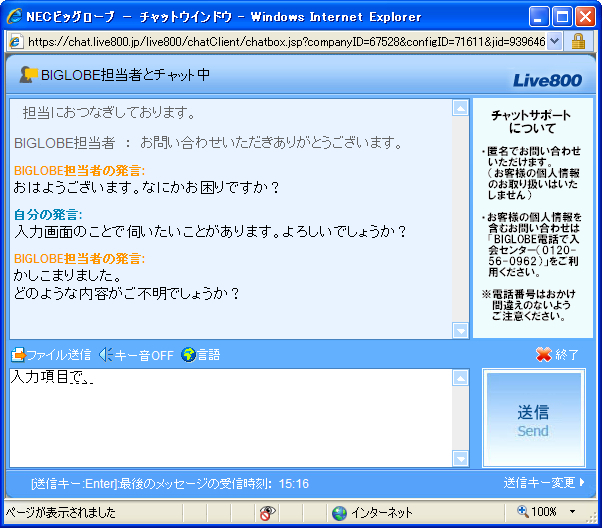
Task: Click the chat agent icon in header
Action: 28,74
